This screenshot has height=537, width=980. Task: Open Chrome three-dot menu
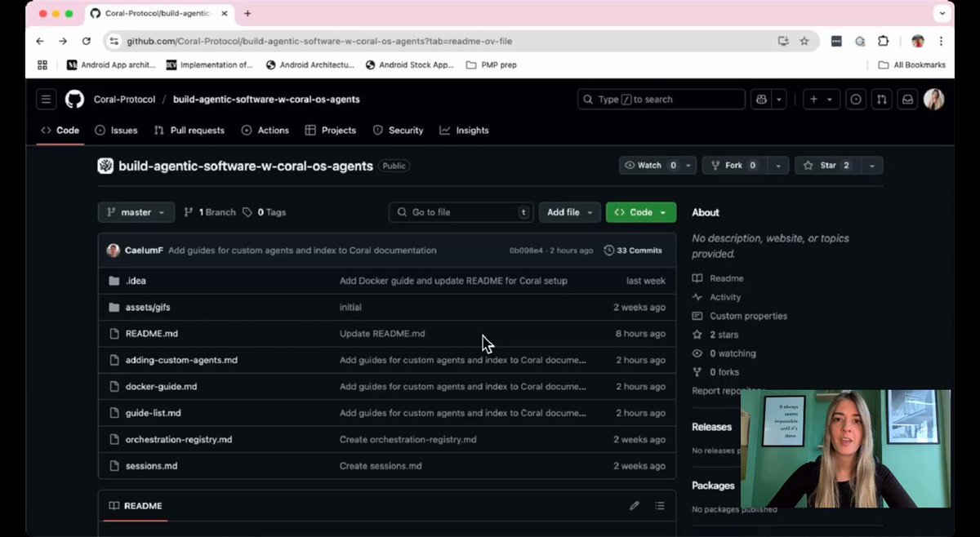tap(942, 41)
